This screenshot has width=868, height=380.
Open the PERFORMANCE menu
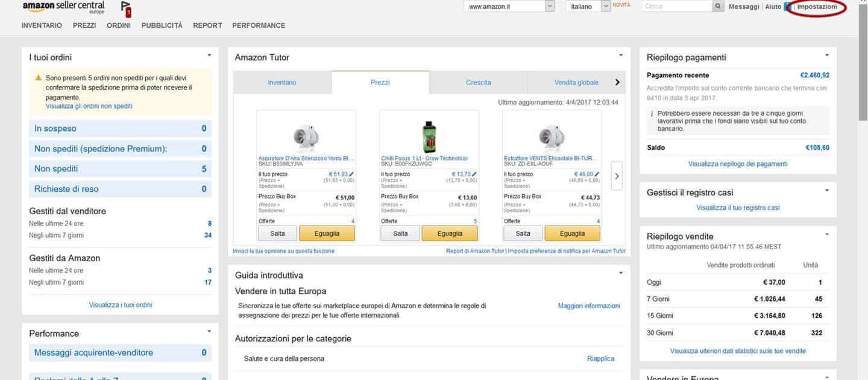pos(259,25)
